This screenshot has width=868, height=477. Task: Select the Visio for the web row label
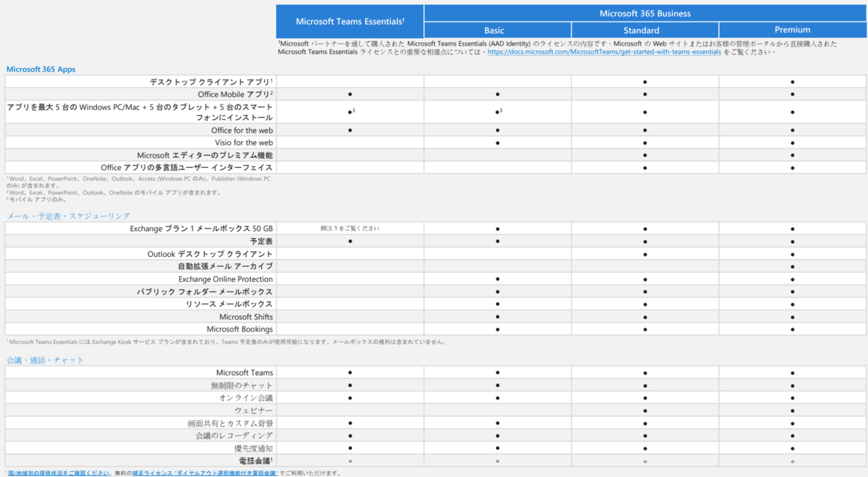(x=244, y=143)
